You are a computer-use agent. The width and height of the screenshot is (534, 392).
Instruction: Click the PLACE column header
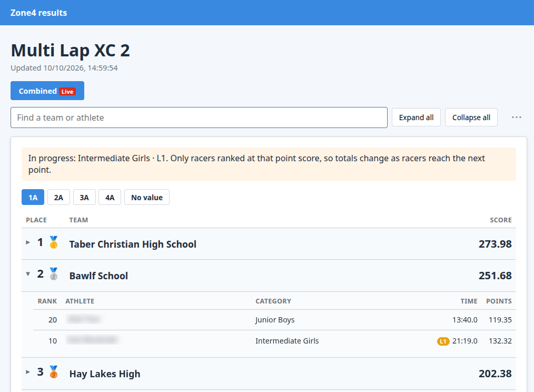[36, 220]
